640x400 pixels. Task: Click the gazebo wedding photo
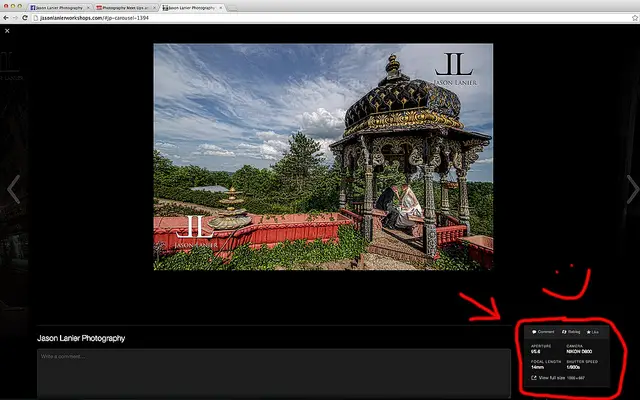pyautogui.click(x=323, y=157)
